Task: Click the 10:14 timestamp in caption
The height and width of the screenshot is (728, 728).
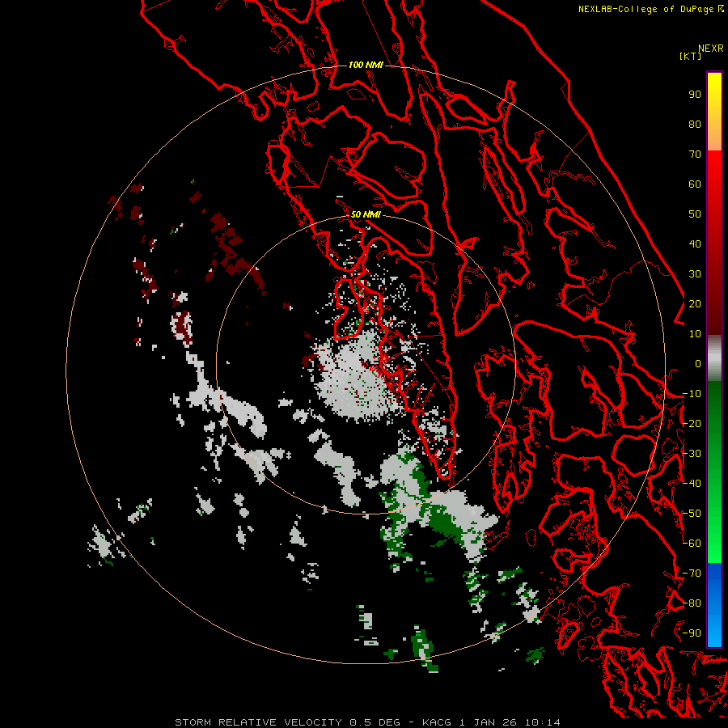Action: (x=543, y=722)
